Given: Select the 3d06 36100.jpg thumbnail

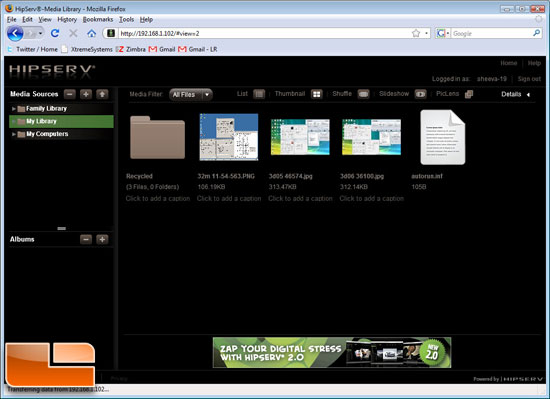Looking at the screenshot, I should pyautogui.click(x=371, y=137).
